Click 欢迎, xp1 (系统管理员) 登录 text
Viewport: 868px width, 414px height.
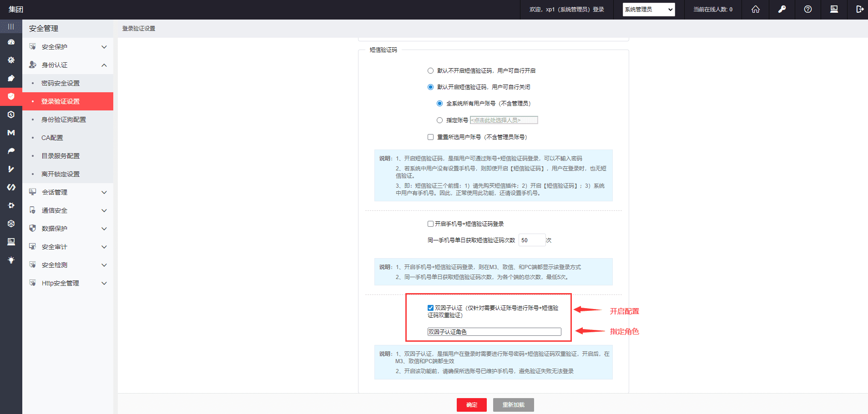click(567, 9)
